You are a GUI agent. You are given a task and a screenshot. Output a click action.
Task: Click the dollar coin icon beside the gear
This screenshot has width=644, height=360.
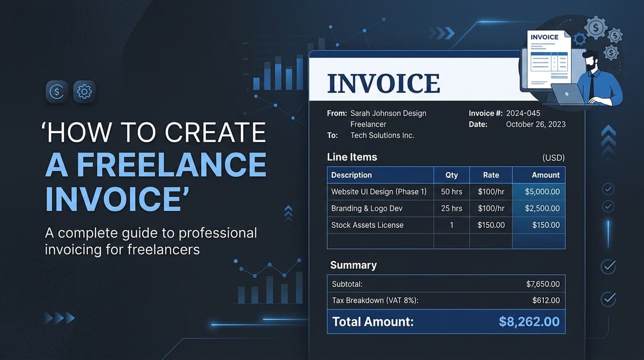(56, 92)
